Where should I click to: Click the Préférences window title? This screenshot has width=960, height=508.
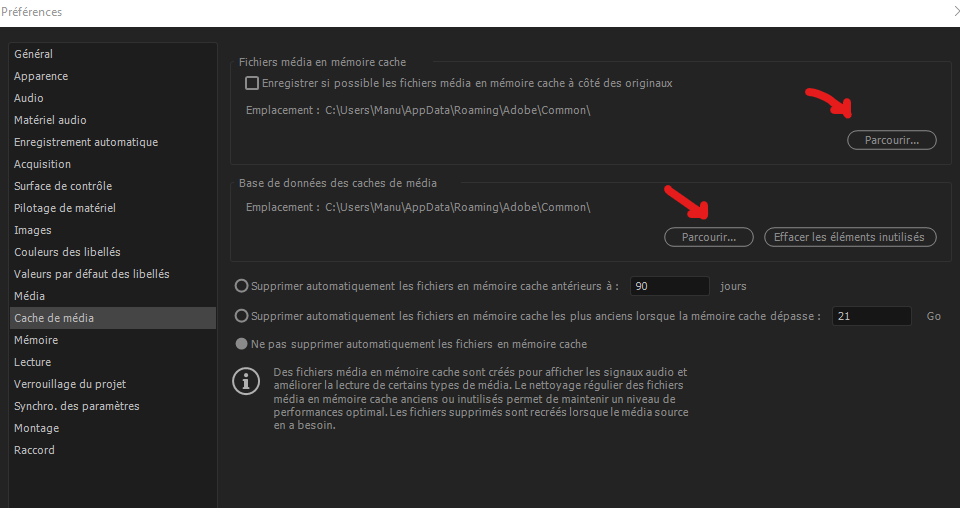pyautogui.click(x=31, y=12)
